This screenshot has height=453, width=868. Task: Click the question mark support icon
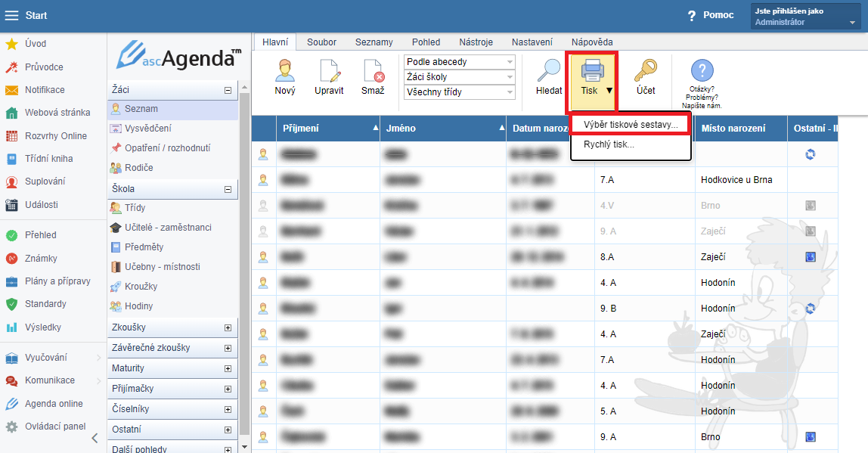(x=702, y=72)
